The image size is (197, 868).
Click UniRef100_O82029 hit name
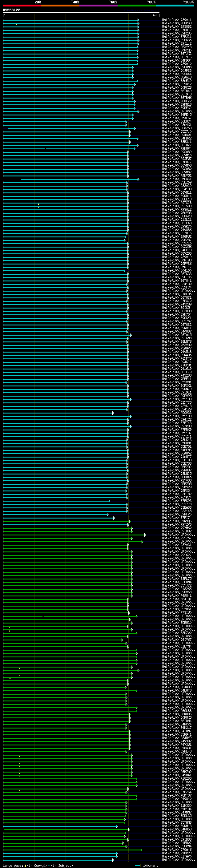(177, 186)
